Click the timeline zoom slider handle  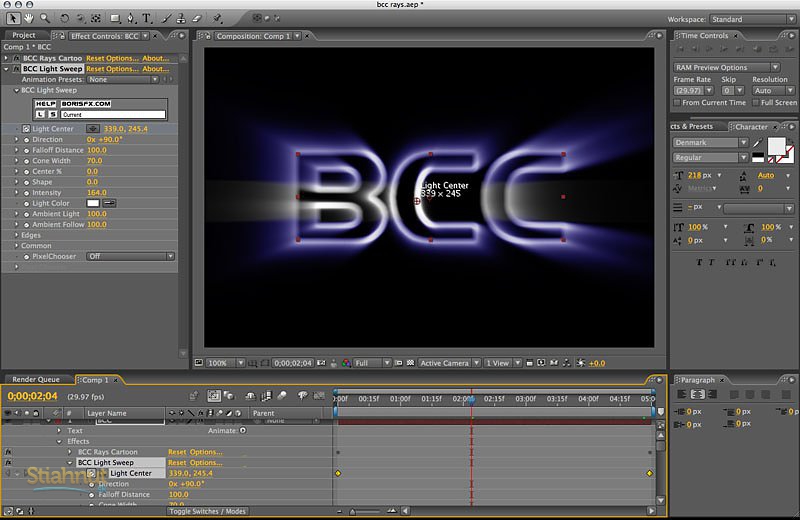point(352,511)
